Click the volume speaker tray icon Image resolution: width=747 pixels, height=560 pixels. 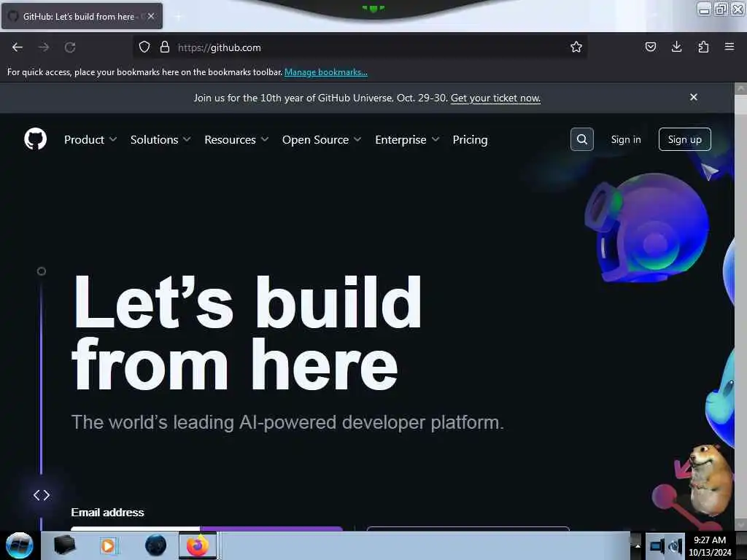pyautogui.click(x=676, y=547)
